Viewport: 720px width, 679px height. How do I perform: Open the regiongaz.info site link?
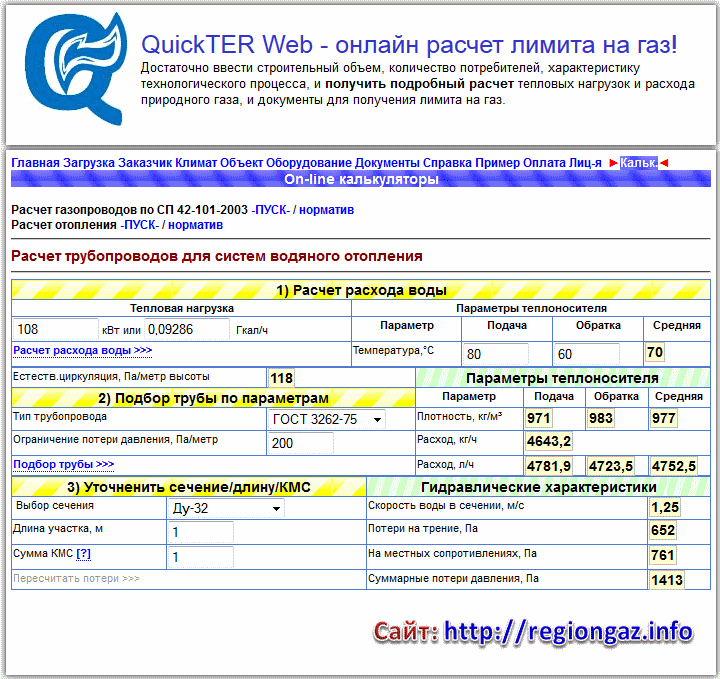click(x=567, y=631)
